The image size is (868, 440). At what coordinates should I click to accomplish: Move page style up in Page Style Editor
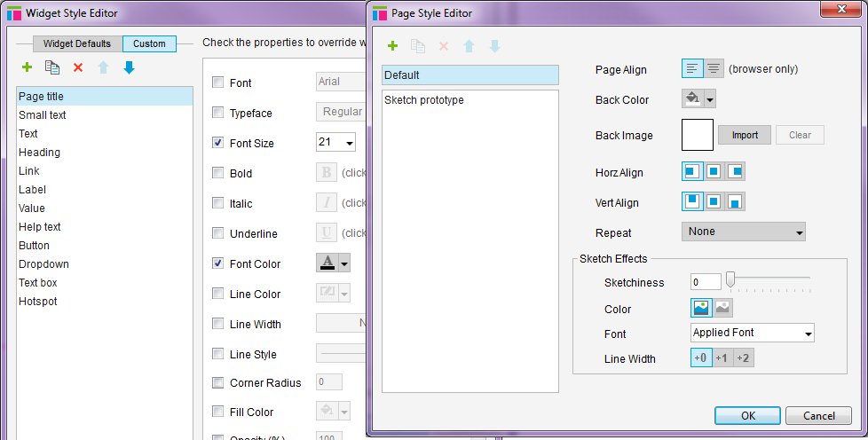tap(469, 46)
